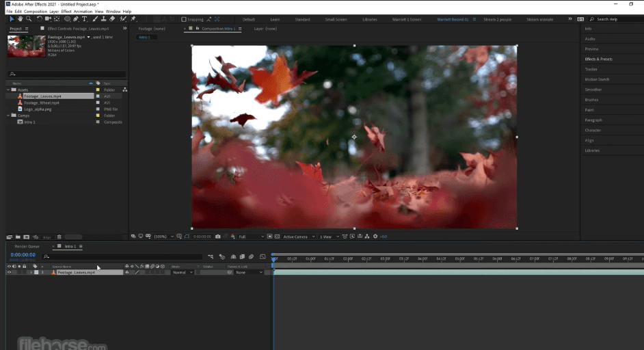Open the Graph Editor icon in timeline
Screen dimensions: 644x350
tap(263, 257)
